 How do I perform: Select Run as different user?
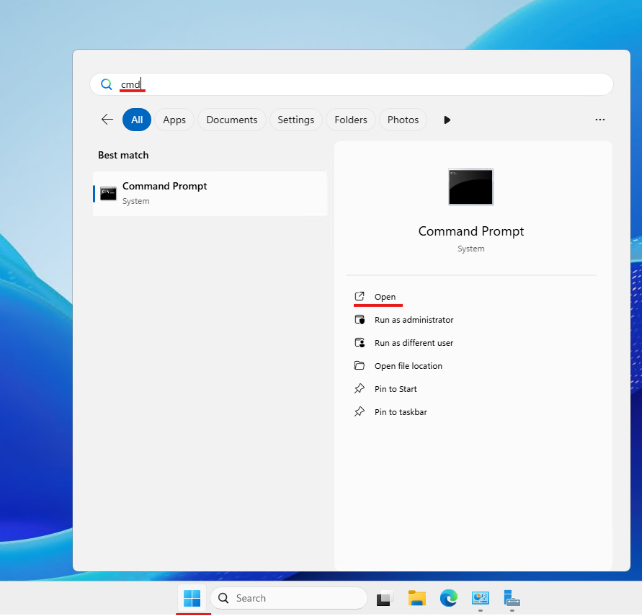pyautogui.click(x=413, y=343)
